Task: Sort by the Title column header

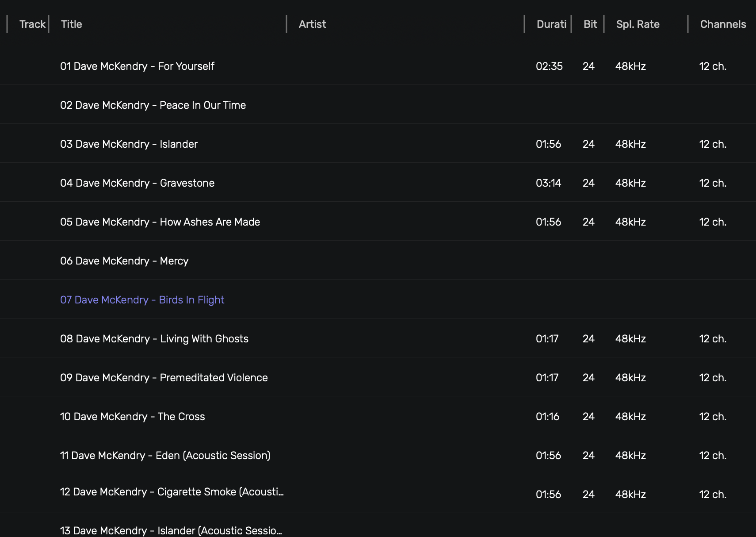Action: (x=72, y=24)
